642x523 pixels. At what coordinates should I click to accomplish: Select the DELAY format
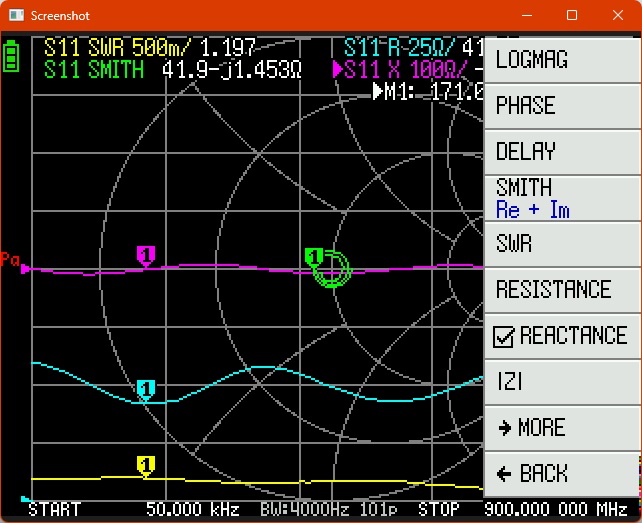point(562,151)
